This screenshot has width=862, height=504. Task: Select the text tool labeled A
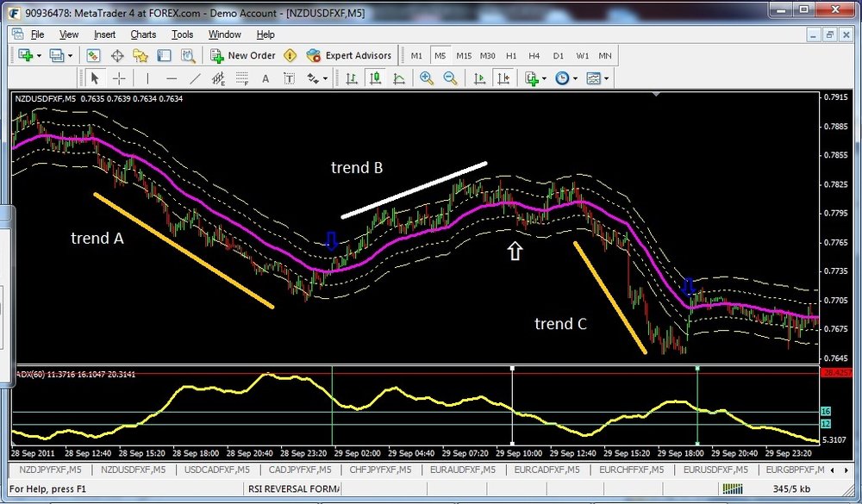pos(265,78)
